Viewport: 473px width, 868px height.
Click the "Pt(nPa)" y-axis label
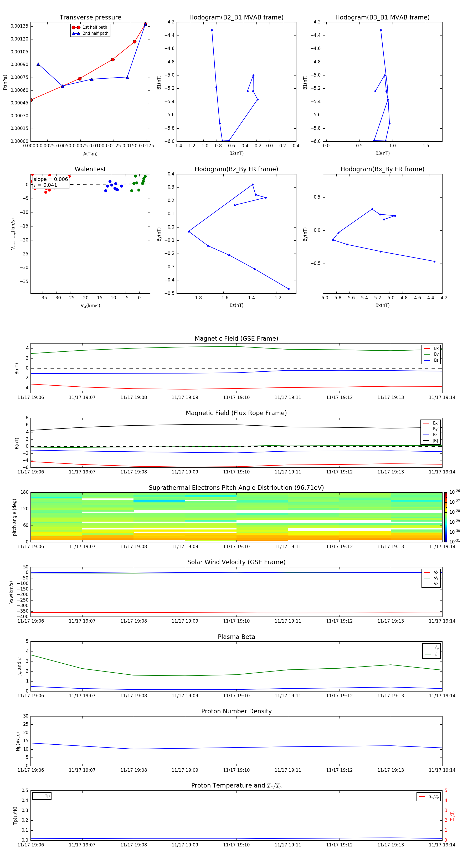[5, 82]
